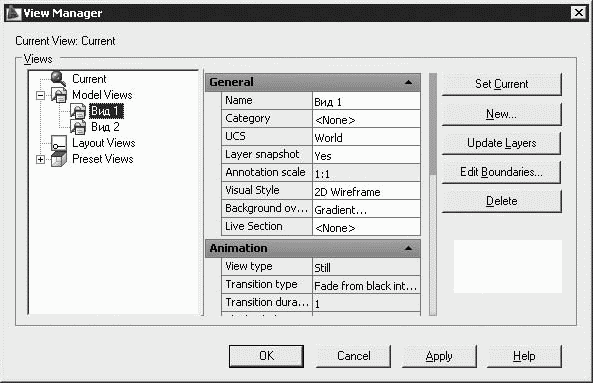The height and width of the screenshot is (383, 593).
Task: Select Preset Views in the tree
Action: (x=103, y=159)
